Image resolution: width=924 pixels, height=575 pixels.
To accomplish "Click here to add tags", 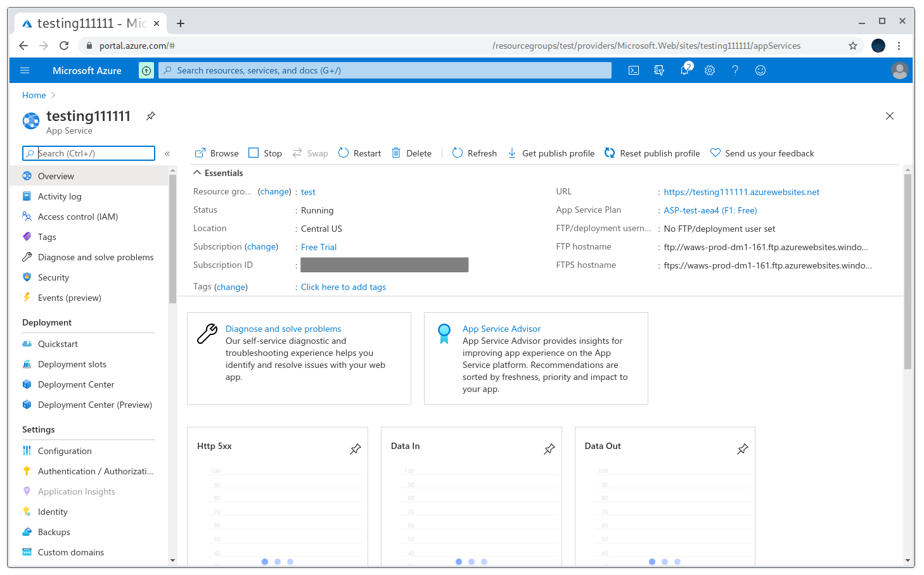I will [x=343, y=287].
